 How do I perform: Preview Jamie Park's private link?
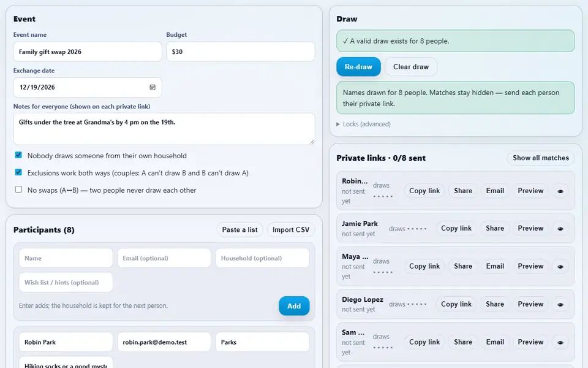pos(530,228)
